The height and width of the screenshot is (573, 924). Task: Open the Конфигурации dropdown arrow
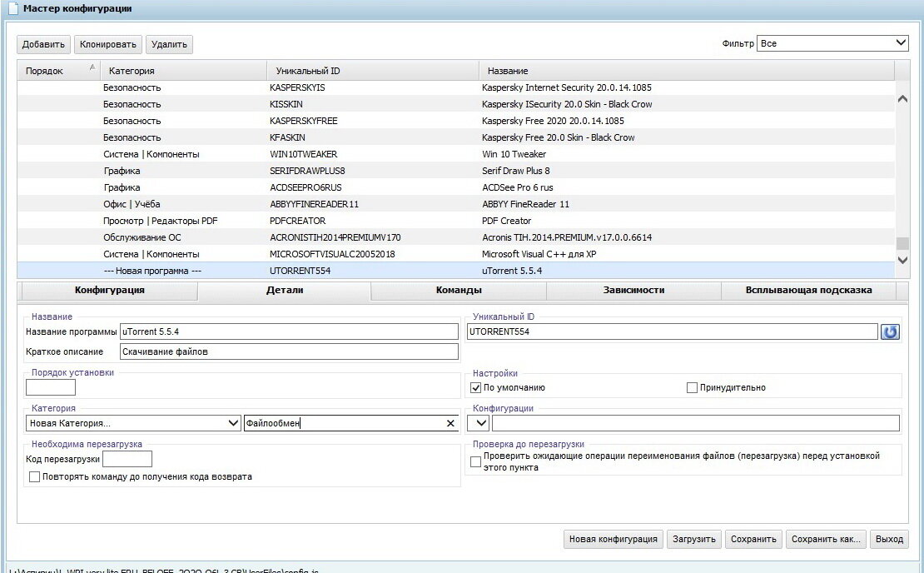pos(479,423)
